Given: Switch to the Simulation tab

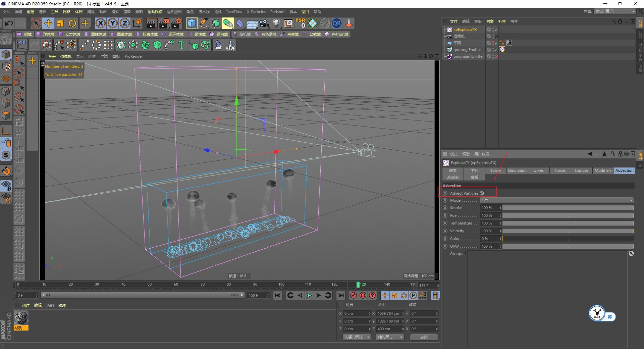Looking at the screenshot, I should (x=517, y=170).
